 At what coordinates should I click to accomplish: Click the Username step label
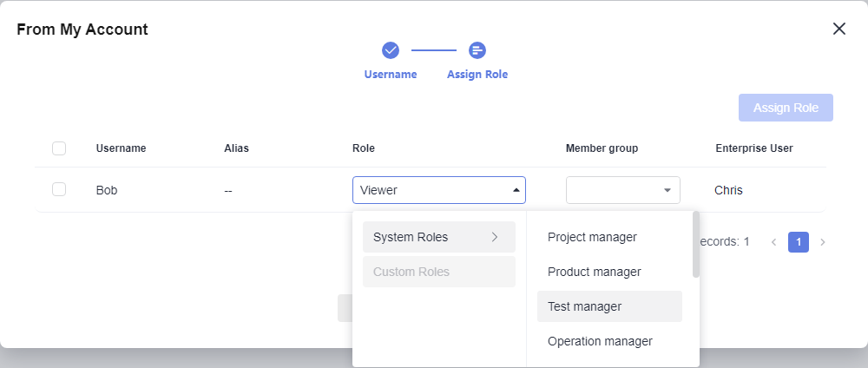tap(391, 74)
